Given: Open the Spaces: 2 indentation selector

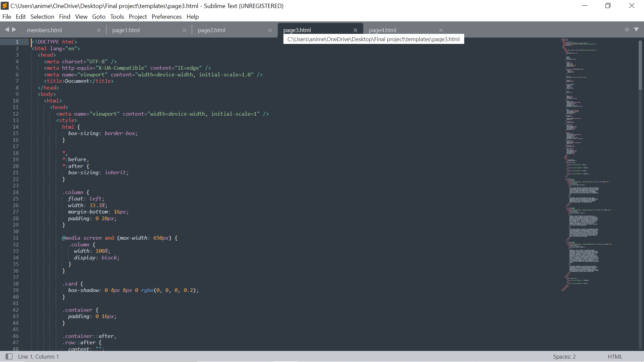Looking at the screenshot, I should click(564, 357).
